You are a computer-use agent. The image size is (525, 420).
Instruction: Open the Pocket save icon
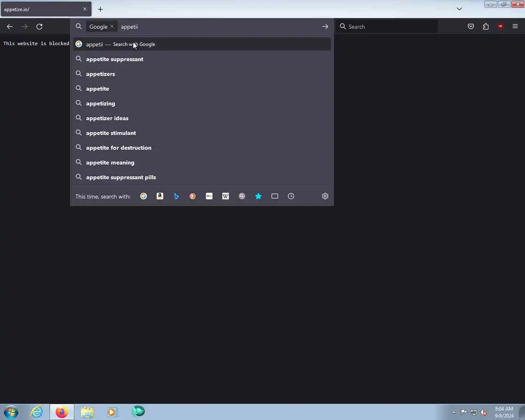[471, 27]
